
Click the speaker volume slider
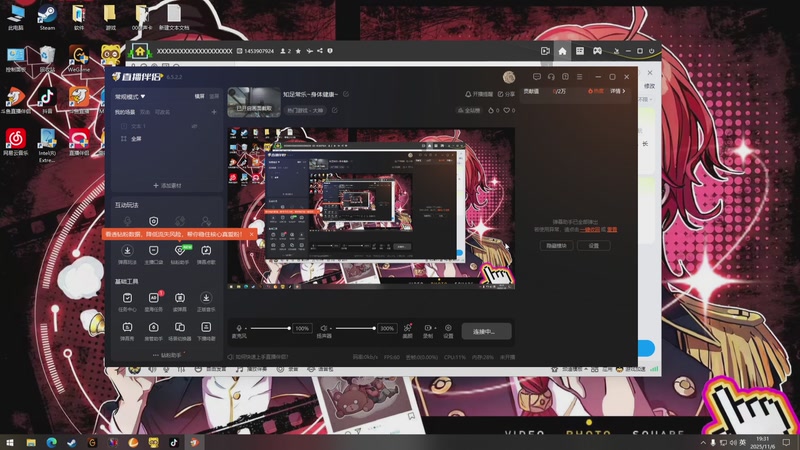356,328
